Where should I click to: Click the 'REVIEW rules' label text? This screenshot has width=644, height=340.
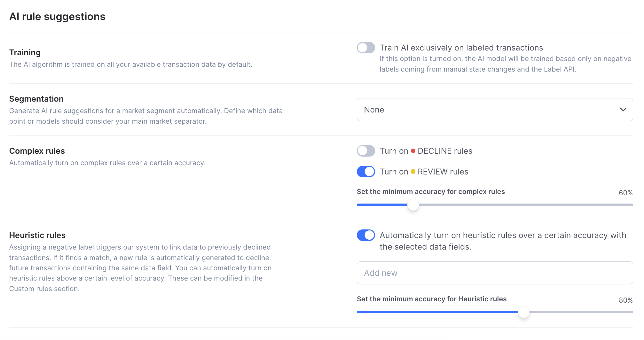click(443, 172)
